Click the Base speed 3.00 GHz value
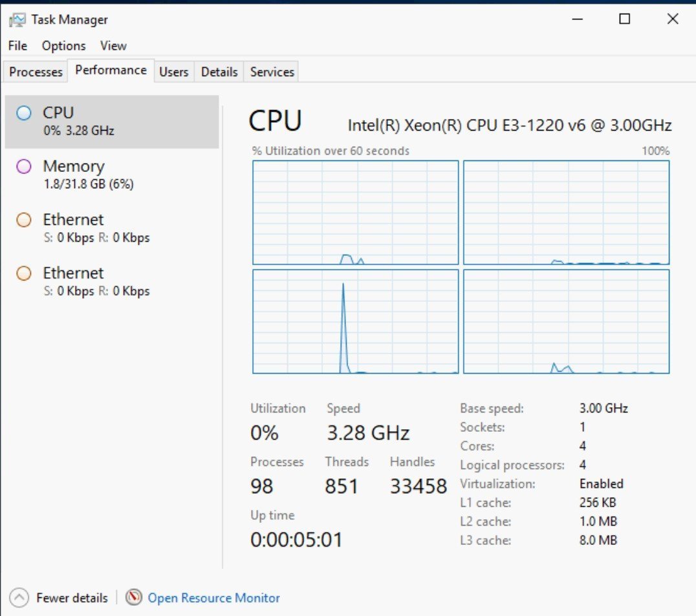The image size is (696, 616). click(604, 408)
